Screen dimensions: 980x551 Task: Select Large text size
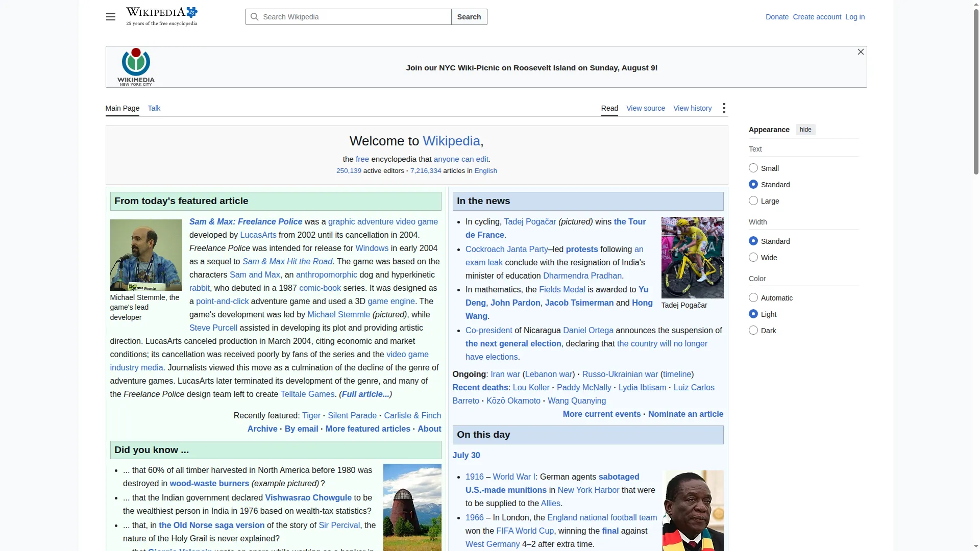coord(753,201)
